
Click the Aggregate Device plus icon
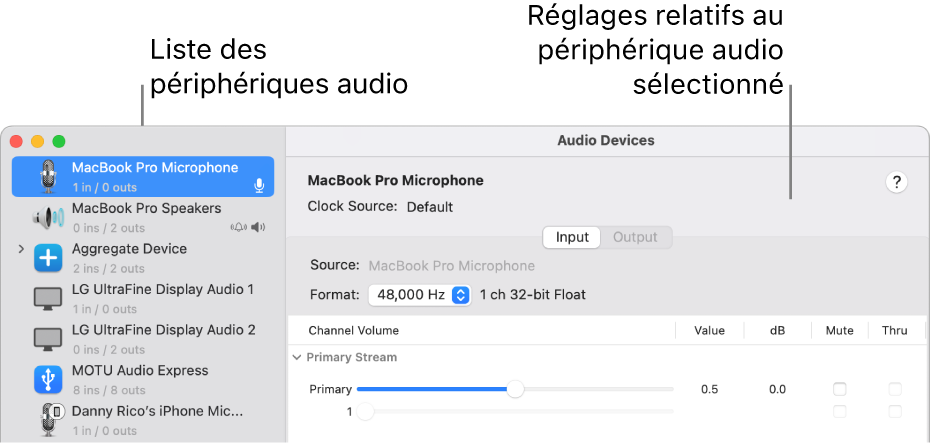coord(48,258)
